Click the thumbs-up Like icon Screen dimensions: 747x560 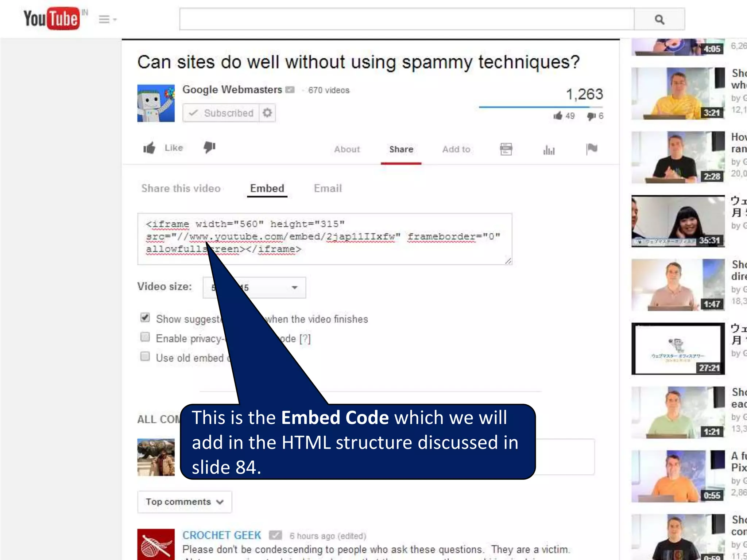149,148
